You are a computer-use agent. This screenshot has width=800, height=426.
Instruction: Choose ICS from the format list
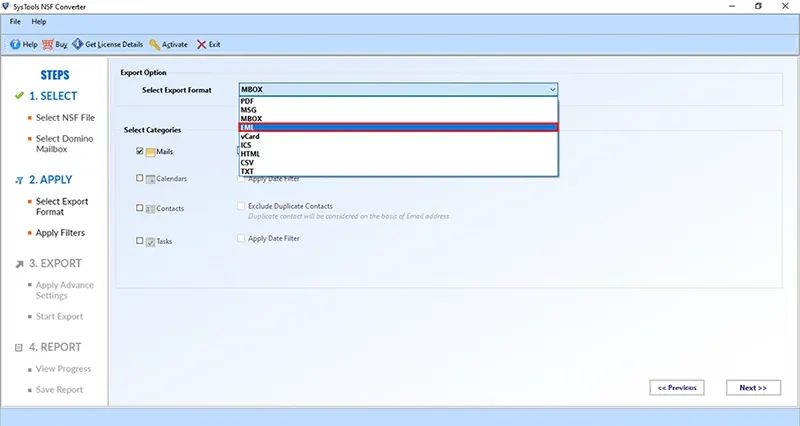point(398,145)
